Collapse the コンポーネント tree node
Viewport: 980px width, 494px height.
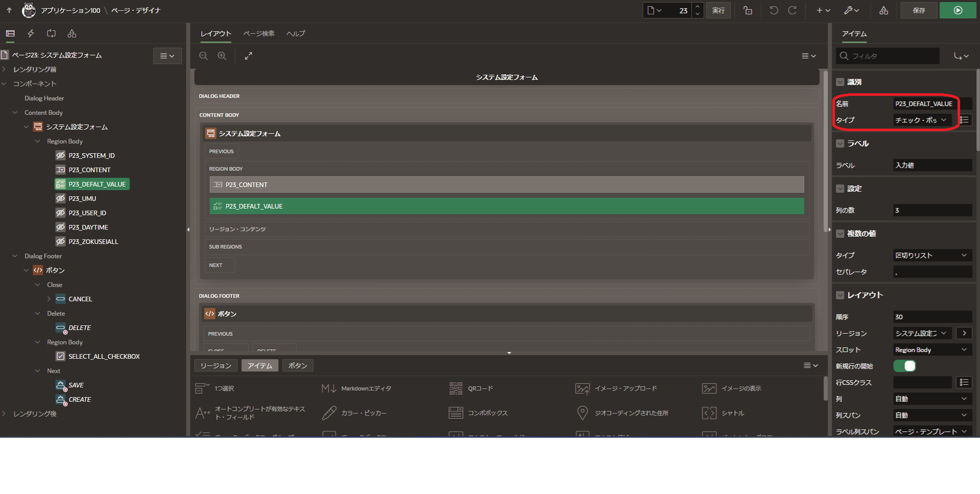pyautogui.click(x=4, y=84)
